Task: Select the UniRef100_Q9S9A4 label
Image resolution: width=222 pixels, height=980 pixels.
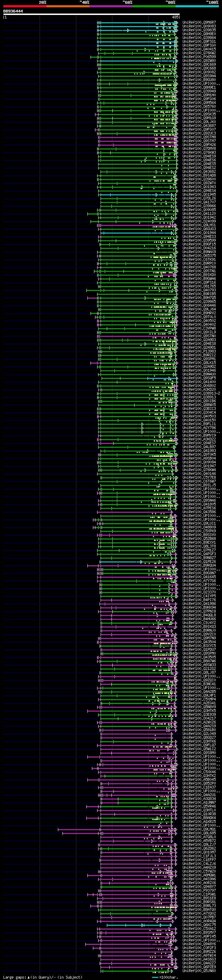Action: click(199, 76)
